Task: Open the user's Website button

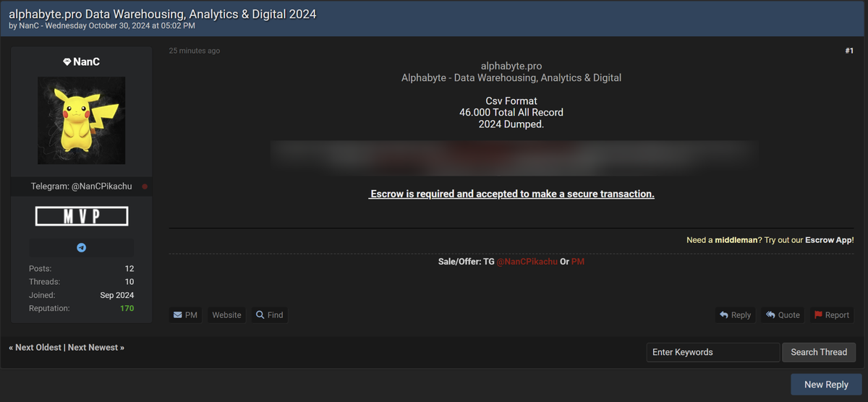Action: 226,315
